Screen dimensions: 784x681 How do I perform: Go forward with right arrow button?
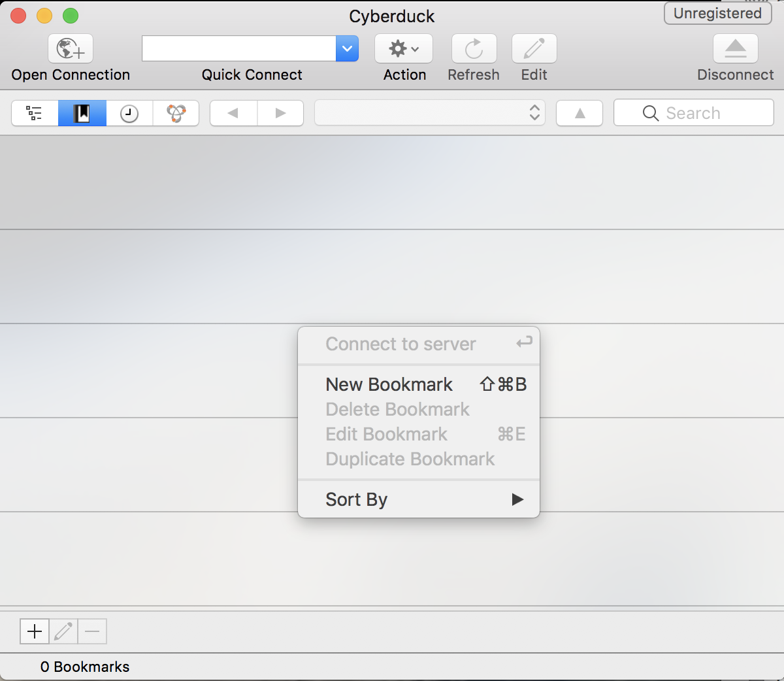pos(280,113)
